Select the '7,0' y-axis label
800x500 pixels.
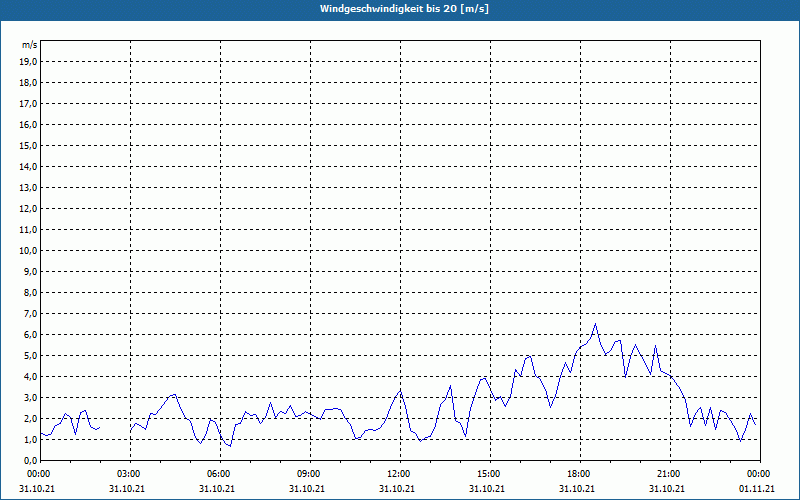(x=30, y=313)
